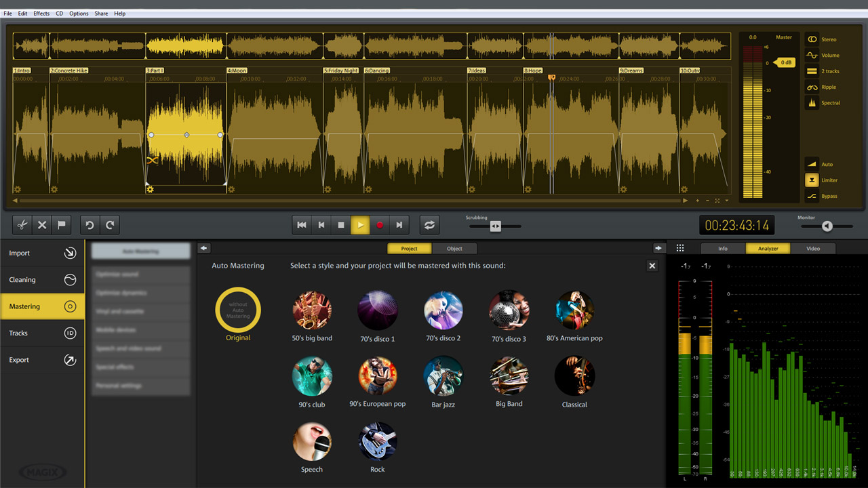The width and height of the screenshot is (868, 488).
Task: Undo the last action
Action: (x=89, y=224)
